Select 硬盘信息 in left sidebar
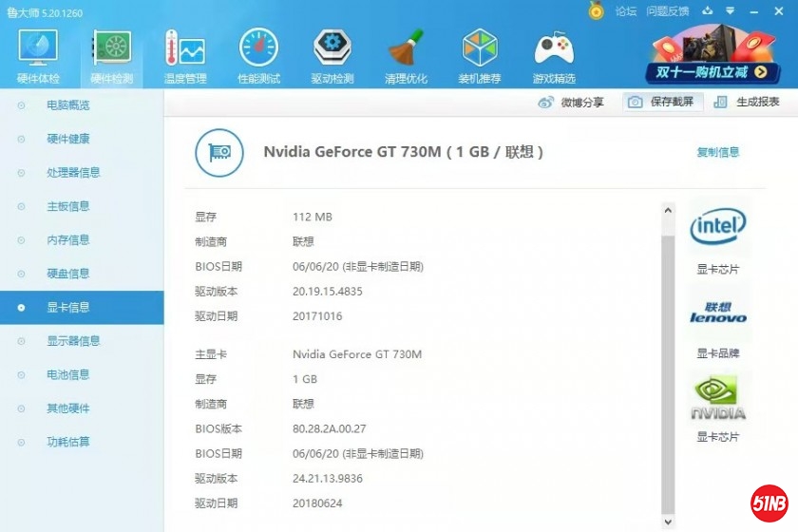 [x=68, y=274]
